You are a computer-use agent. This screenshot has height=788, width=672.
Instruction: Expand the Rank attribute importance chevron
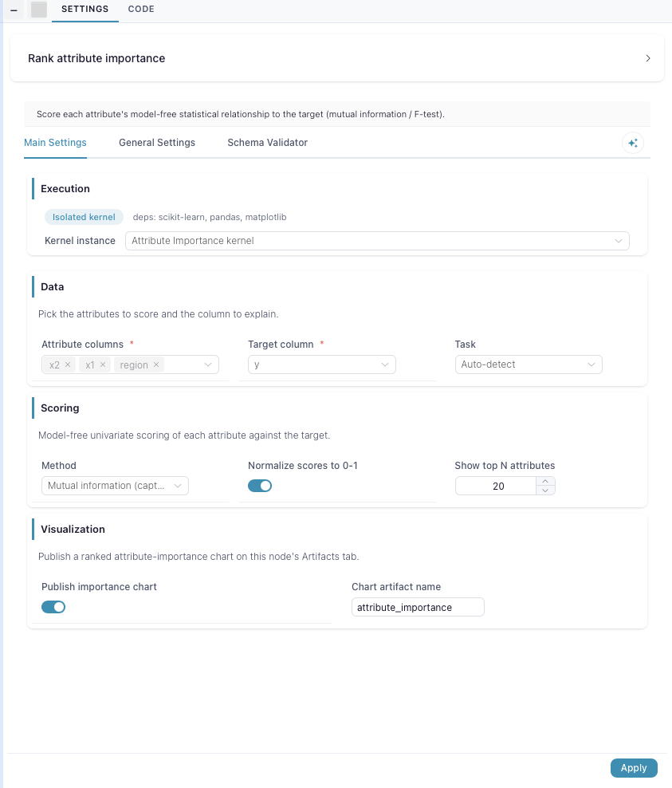click(x=648, y=58)
